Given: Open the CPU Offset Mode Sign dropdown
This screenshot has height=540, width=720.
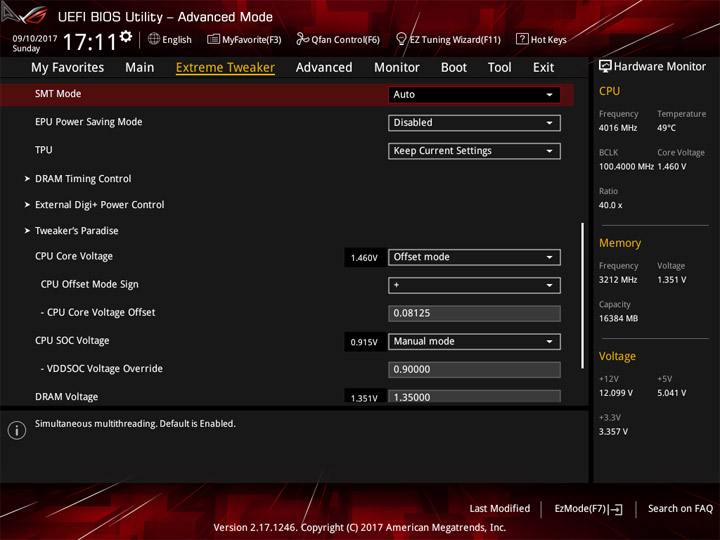Looking at the screenshot, I should 474,285.
